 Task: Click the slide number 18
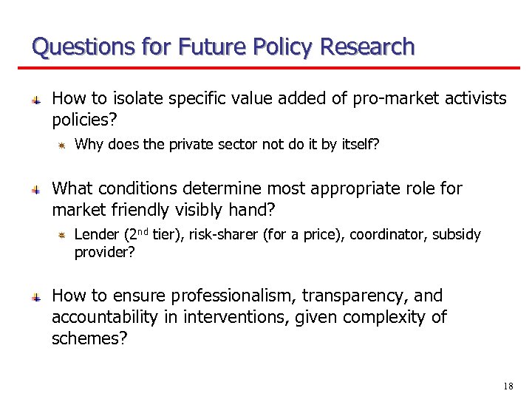coord(508,386)
